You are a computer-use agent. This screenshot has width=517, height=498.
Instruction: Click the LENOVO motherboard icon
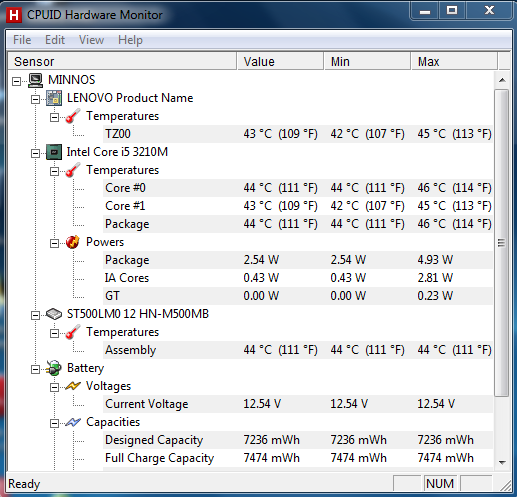pyautogui.click(x=54, y=98)
